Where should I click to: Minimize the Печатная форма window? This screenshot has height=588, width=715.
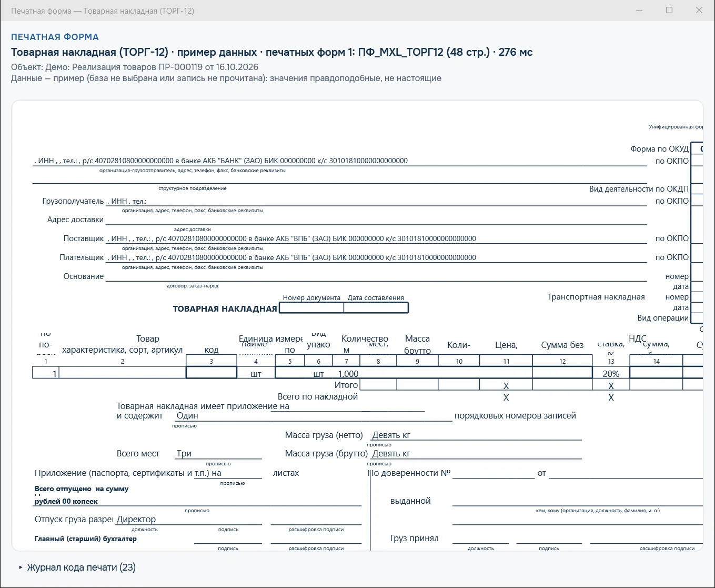[x=640, y=11]
